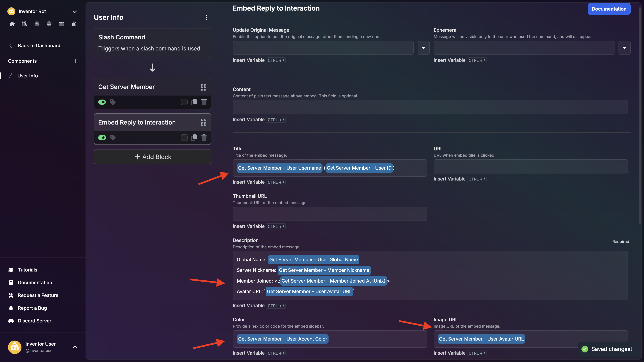The image size is (644, 362).
Task: Click the Update Original Message input field
Action: [323, 48]
